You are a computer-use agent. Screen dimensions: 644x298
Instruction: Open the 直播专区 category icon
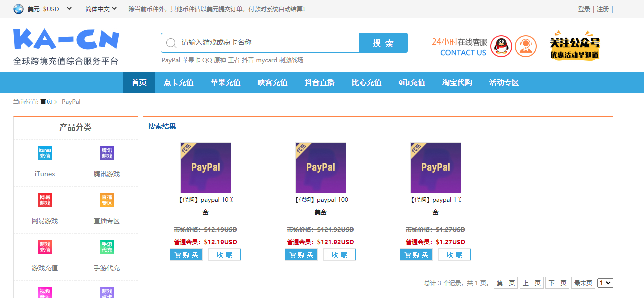coord(107,200)
